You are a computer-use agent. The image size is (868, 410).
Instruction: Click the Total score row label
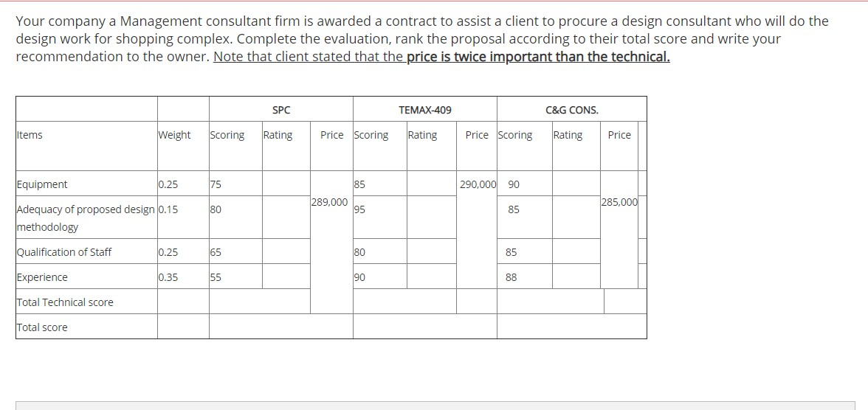tap(42, 327)
